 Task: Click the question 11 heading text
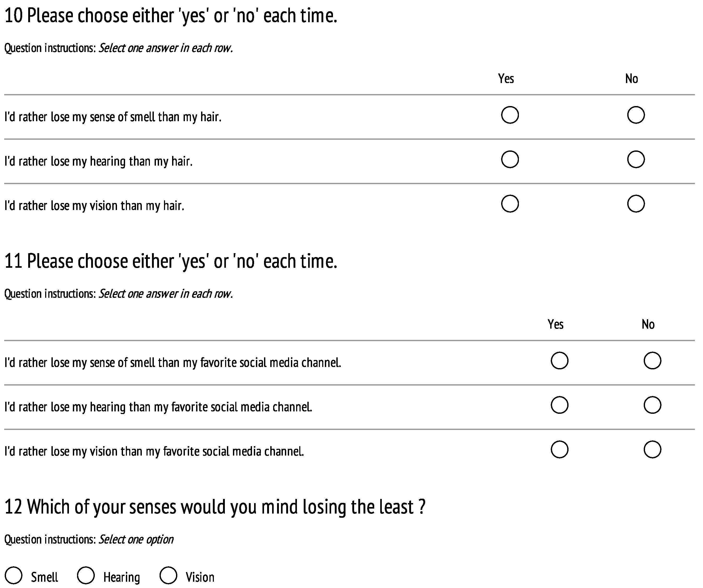click(x=171, y=261)
